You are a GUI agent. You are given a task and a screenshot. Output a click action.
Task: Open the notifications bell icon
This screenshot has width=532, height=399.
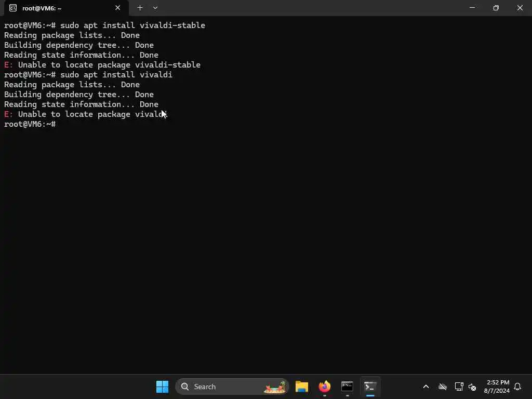pyautogui.click(x=517, y=387)
